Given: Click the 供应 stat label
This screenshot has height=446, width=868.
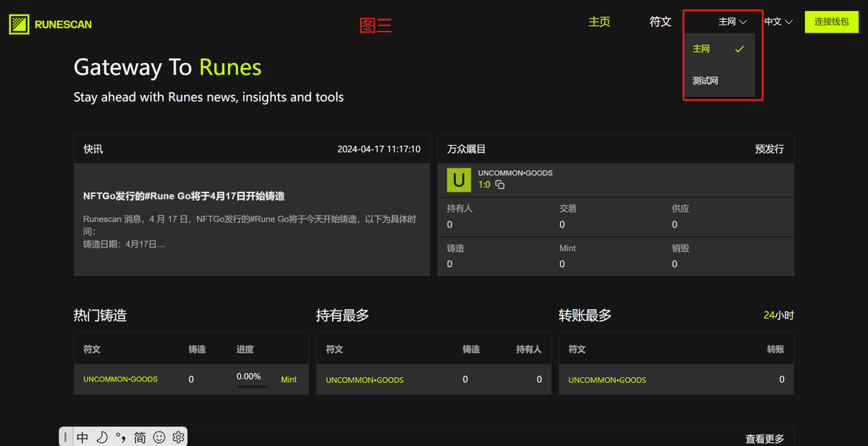Looking at the screenshot, I should 680,209.
